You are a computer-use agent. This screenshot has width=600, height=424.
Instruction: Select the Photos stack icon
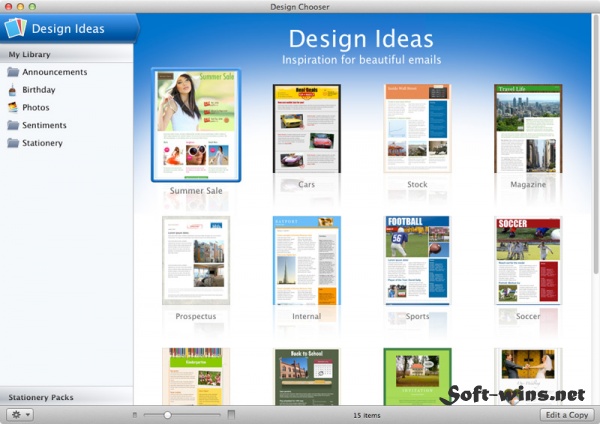[x=13, y=107]
